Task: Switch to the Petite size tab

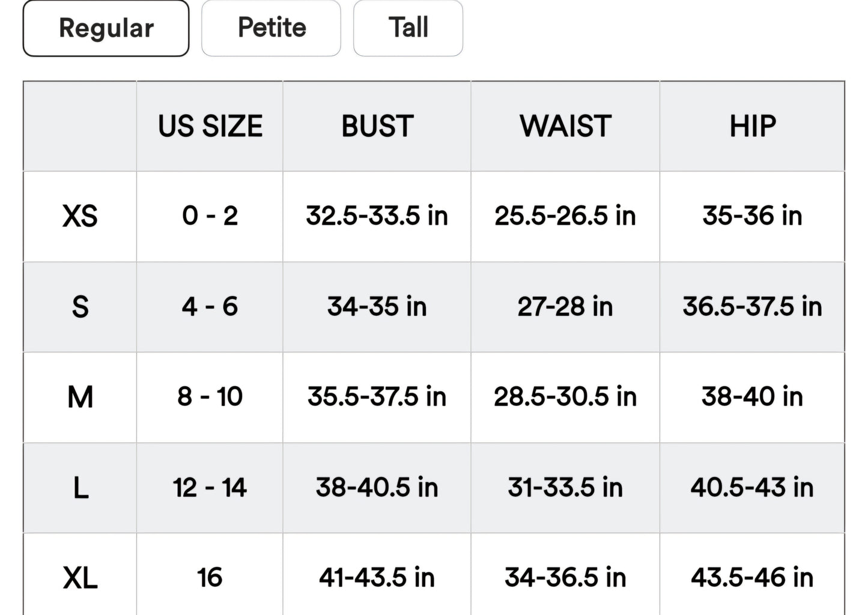Action: (271, 28)
